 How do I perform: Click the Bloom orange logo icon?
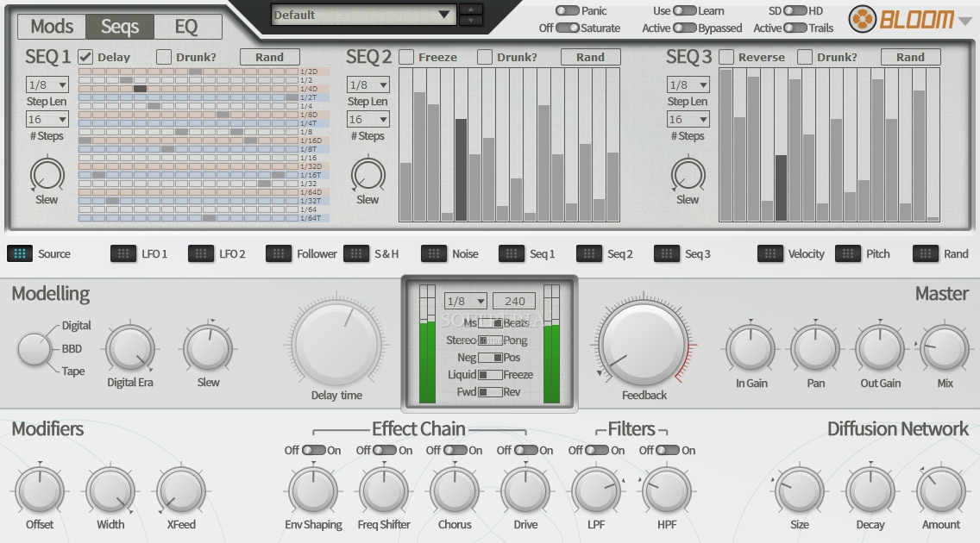coord(862,19)
